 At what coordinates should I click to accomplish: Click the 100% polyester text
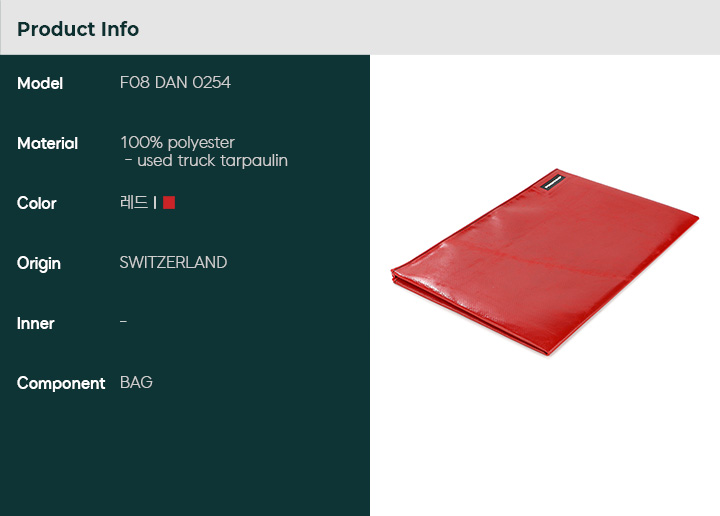[177, 142]
